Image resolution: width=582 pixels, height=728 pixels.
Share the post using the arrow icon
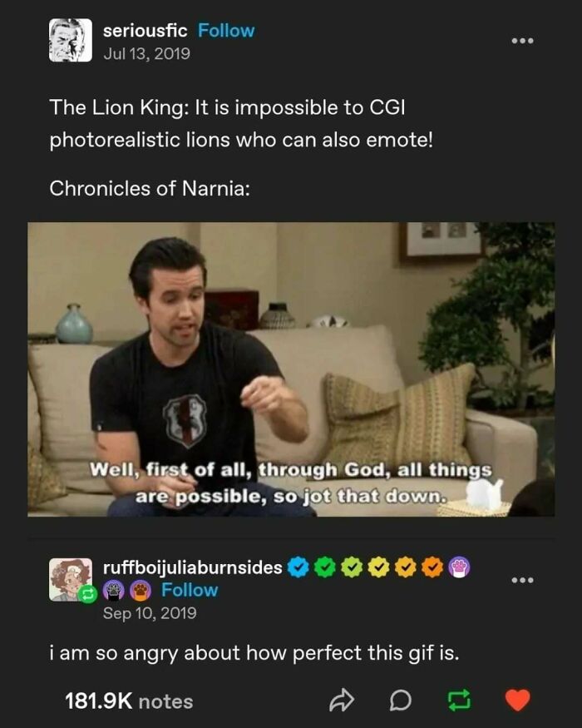coord(343,701)
